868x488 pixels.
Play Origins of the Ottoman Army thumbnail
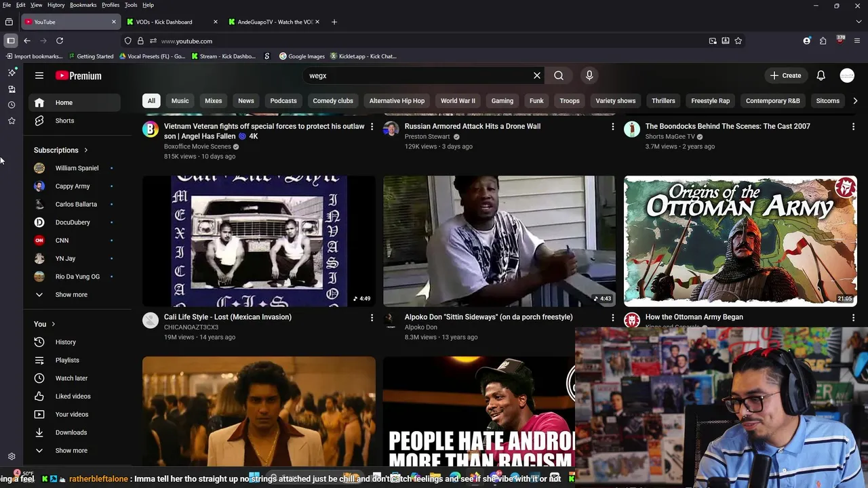(741, 241)
